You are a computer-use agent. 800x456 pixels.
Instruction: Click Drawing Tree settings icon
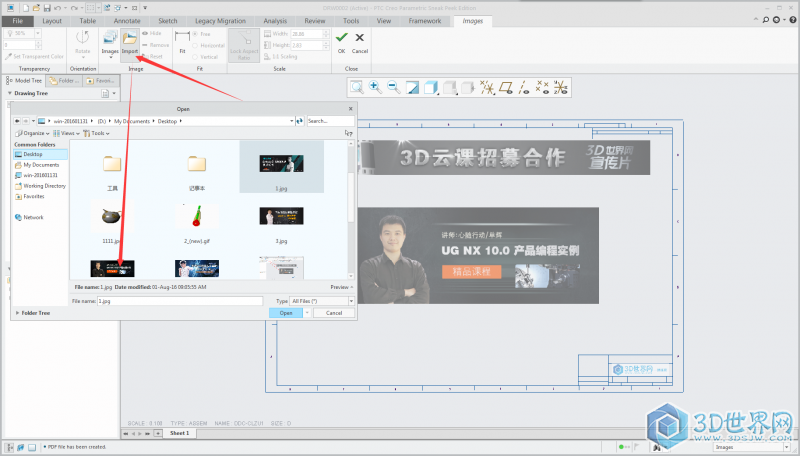(105, 93)
